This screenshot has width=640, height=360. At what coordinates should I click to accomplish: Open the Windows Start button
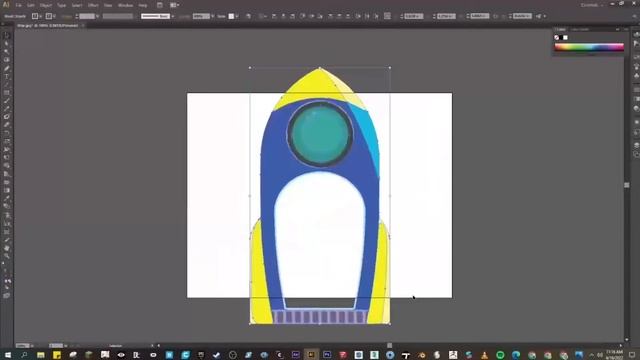tap(8, 355)
